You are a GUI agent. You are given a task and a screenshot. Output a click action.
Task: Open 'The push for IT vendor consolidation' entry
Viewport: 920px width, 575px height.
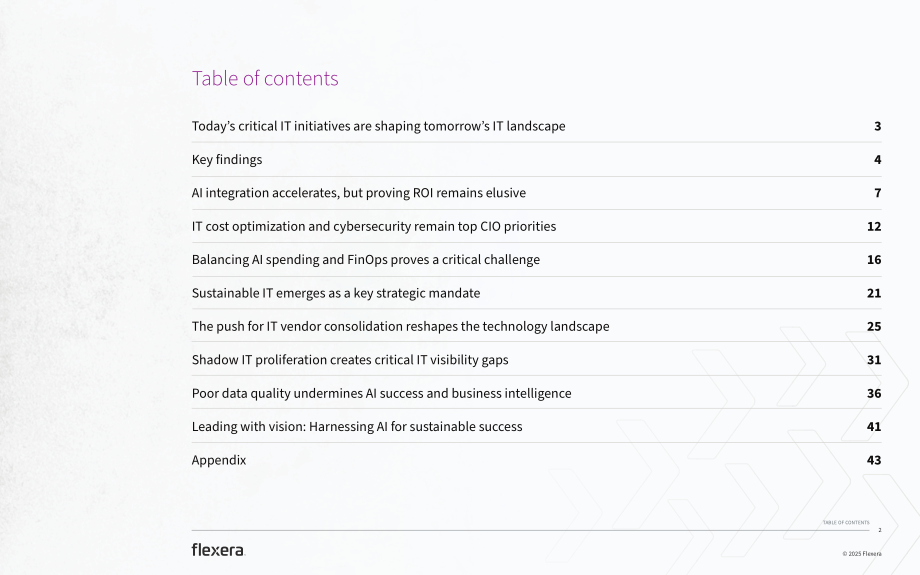[400, 327]
